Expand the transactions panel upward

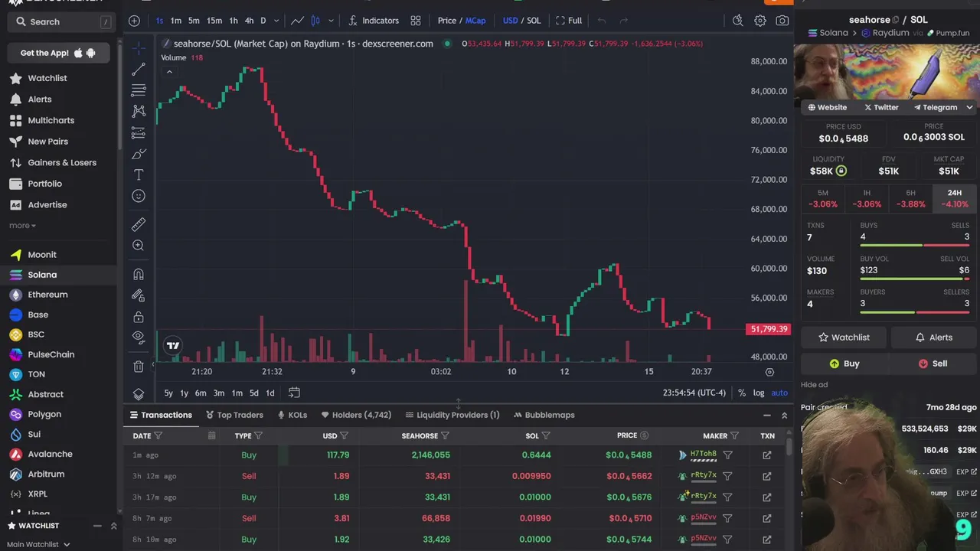coord(784,416)
